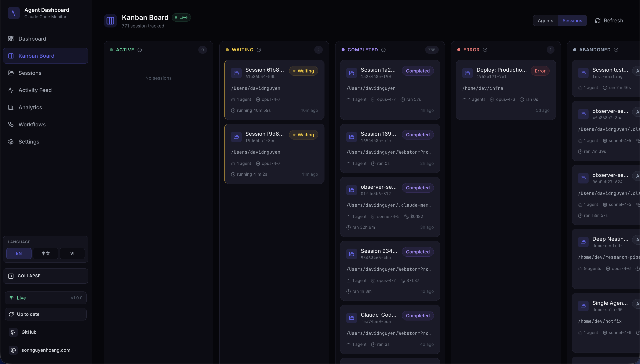Click the Refresh button label

613,21
